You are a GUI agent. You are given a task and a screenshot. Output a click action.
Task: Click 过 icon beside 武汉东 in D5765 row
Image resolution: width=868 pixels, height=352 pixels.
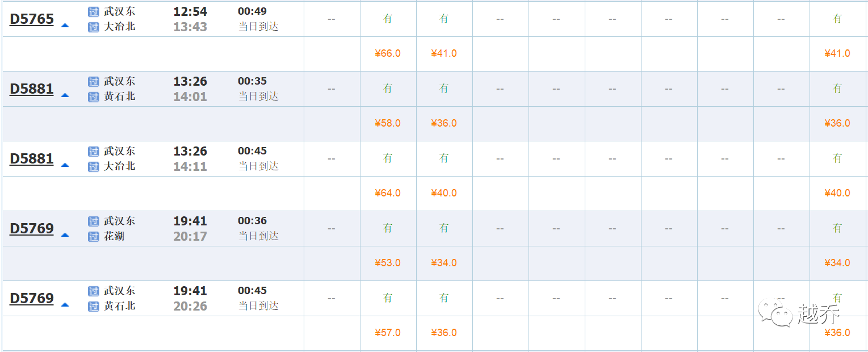coord(94,12)
